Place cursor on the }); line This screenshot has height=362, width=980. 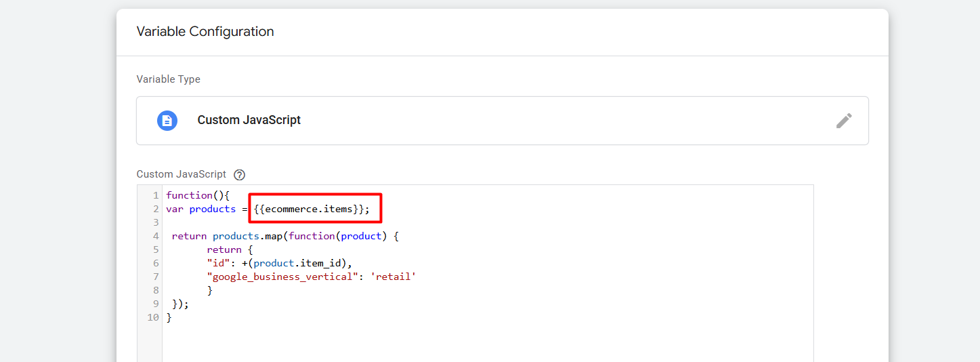[180, 304]
